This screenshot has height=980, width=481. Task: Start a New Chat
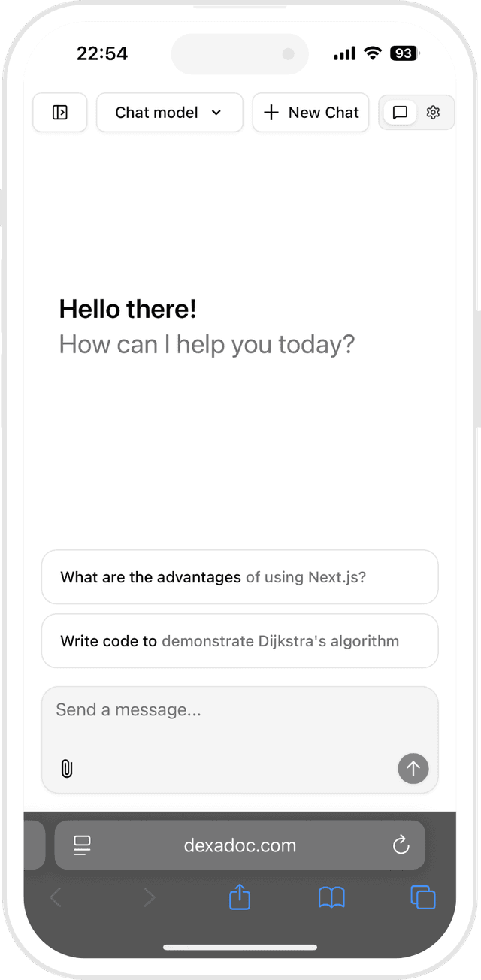pyautogui.click(x=310, y=113)
